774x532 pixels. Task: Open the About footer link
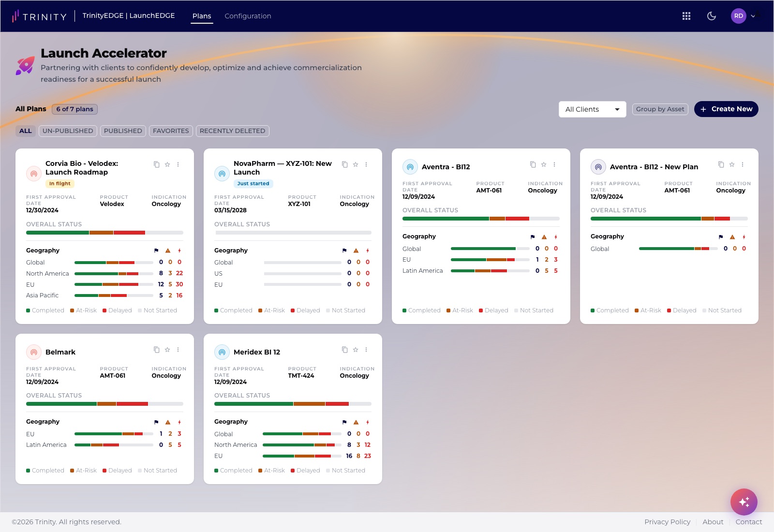coord(713,522)
